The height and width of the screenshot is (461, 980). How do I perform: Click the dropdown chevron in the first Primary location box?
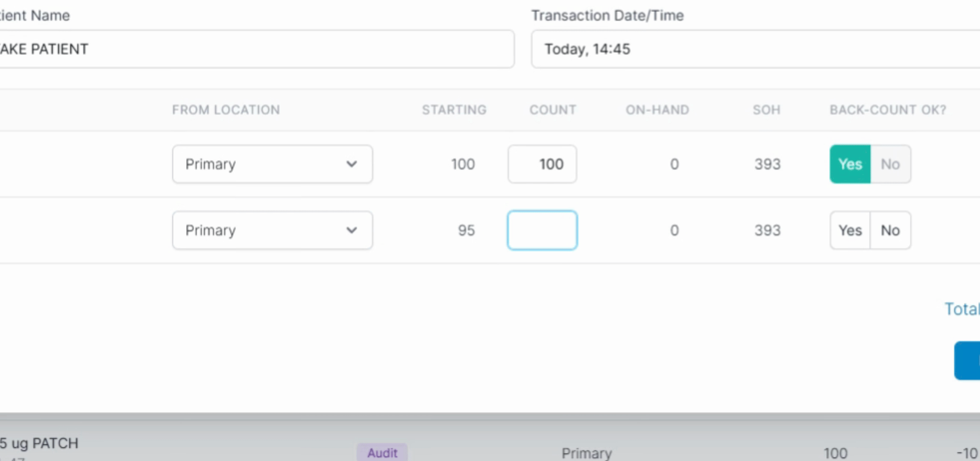coord(352,164)
